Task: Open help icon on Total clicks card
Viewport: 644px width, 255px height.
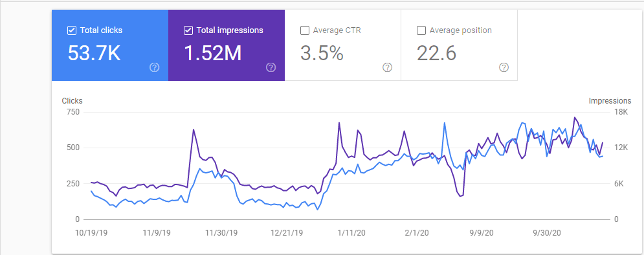Action: (155, 67)
